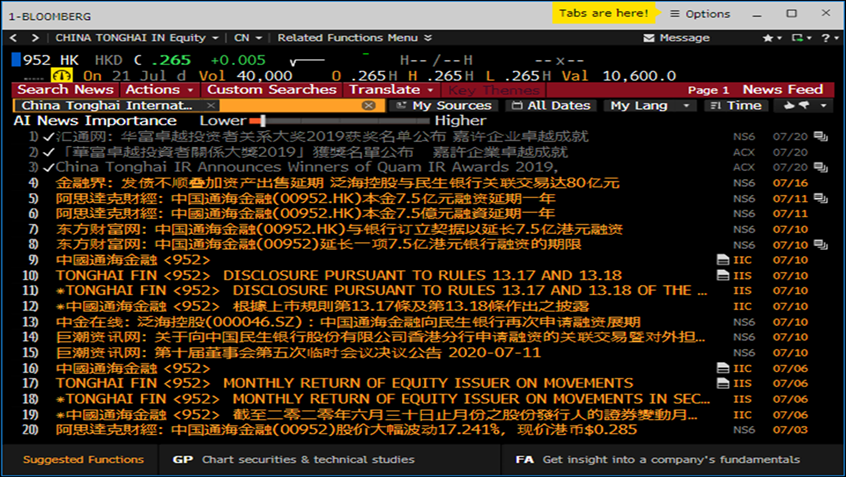
Task: Click the favorites star icon
Action: point(768,38)
